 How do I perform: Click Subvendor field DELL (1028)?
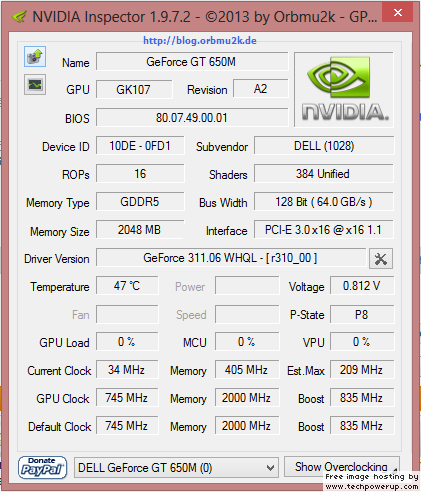pos(324,146)
